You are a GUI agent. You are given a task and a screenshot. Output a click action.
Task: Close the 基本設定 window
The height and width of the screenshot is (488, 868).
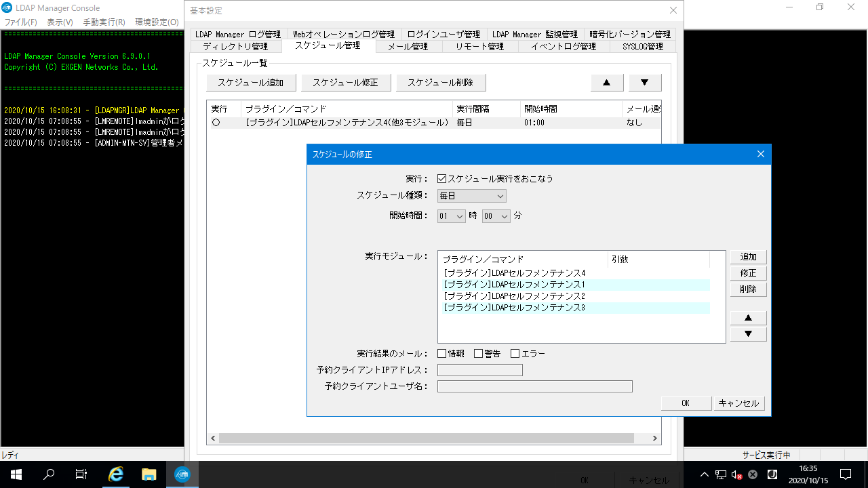673,10
